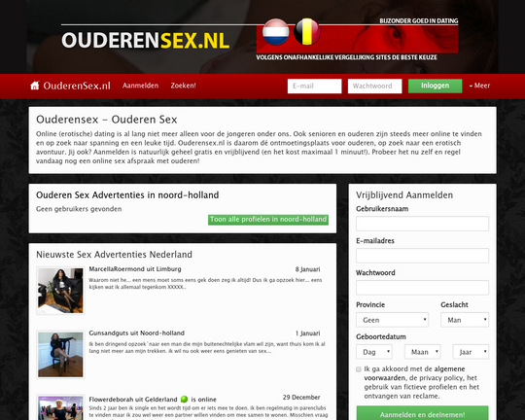Open the Provincie dropdown
The image size is (525, 420).
(392, 320)
